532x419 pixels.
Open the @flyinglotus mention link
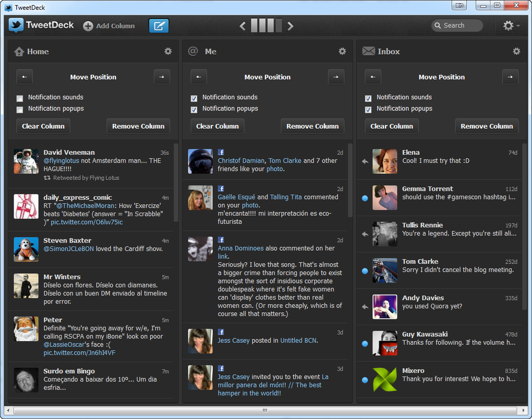(x=61, y=161)
